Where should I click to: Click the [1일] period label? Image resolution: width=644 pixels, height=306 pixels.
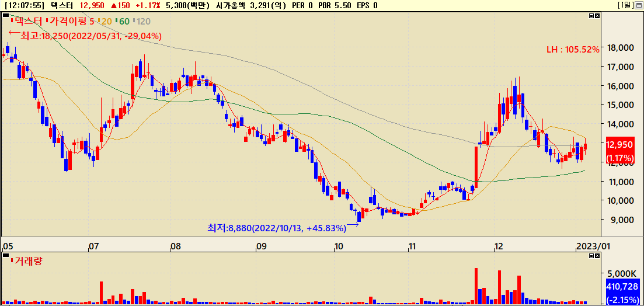(x=625, y=5)
